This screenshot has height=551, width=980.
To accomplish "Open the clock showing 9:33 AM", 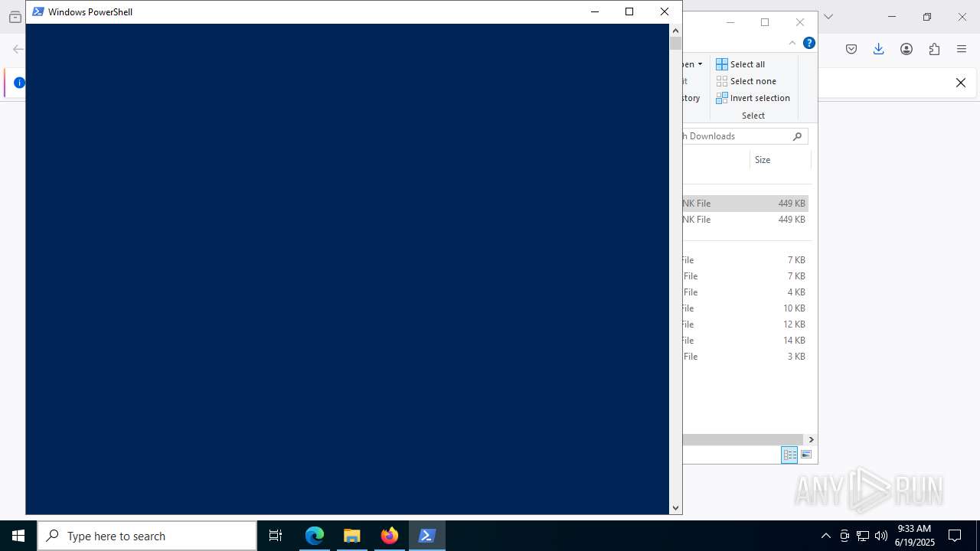I will tap(914, 535).
